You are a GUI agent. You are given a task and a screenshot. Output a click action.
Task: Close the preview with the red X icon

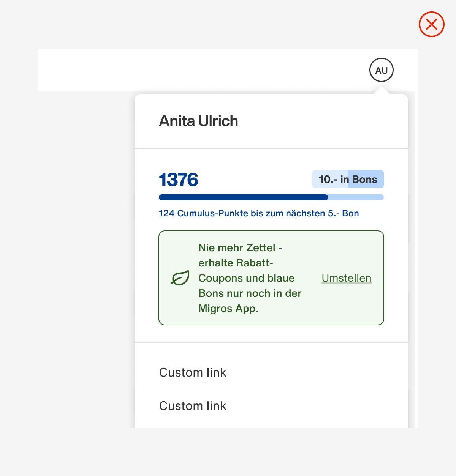point(432,24)
